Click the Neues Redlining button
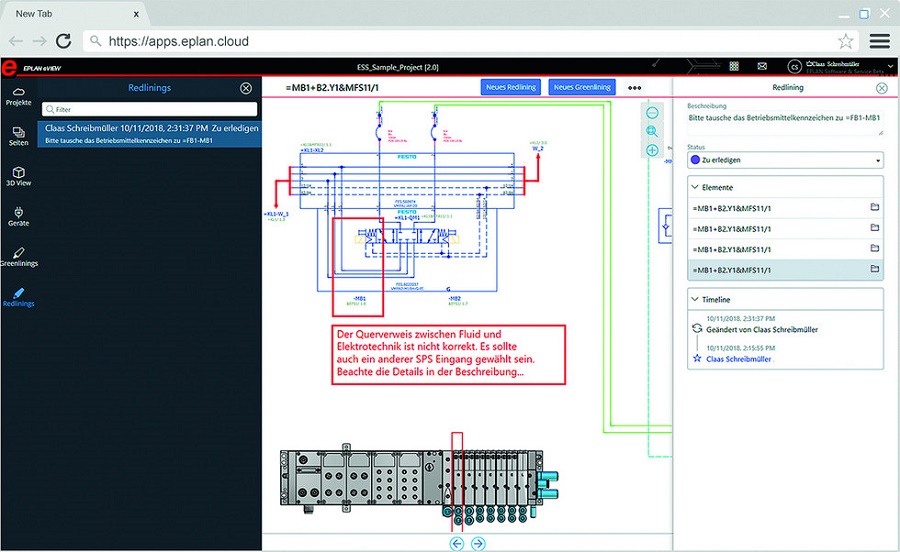900x552 pixels. tap(511, 87)
